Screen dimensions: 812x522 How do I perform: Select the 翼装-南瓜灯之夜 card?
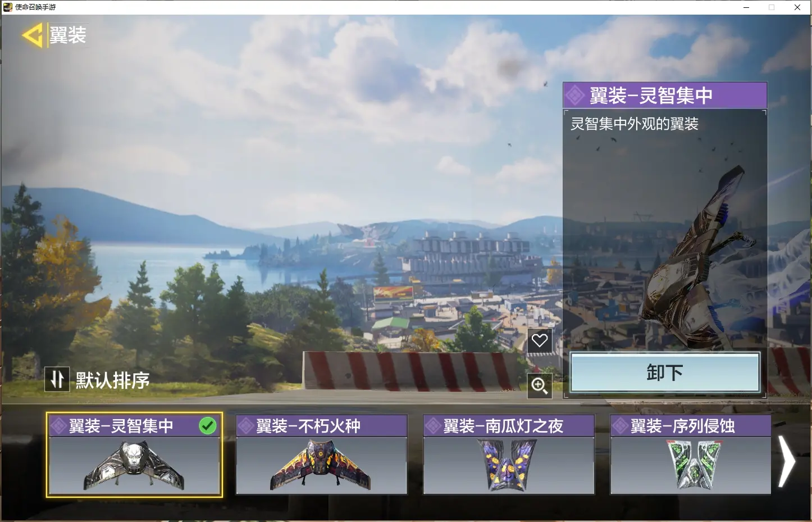point(509,455)
